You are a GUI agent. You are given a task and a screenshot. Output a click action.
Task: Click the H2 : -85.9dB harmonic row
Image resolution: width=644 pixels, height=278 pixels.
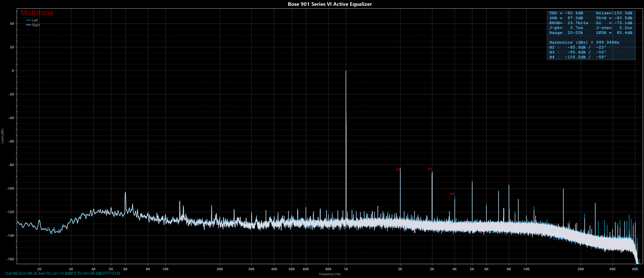(x=577, y=48)
